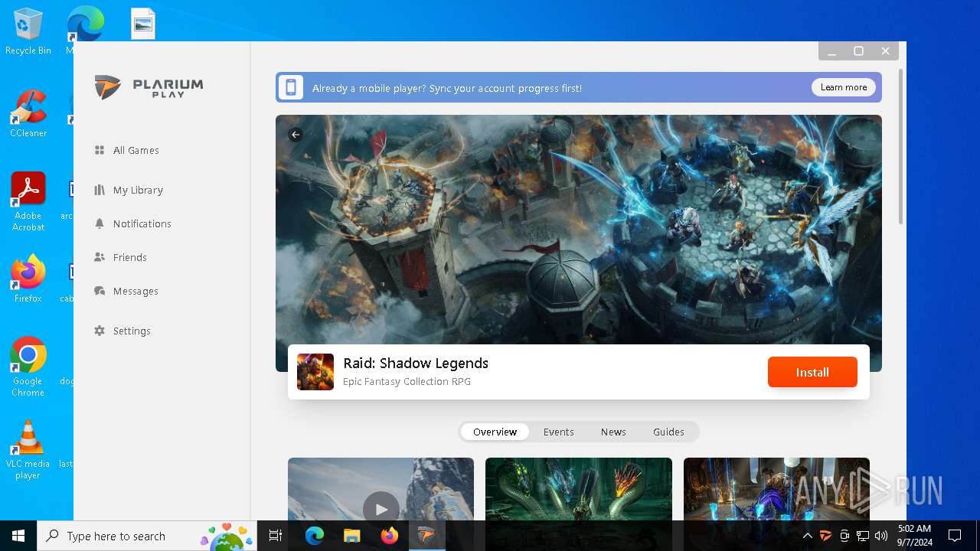Click the Plarium Play logo
This screenshot has width=980, height=551.
click(149, 87)
